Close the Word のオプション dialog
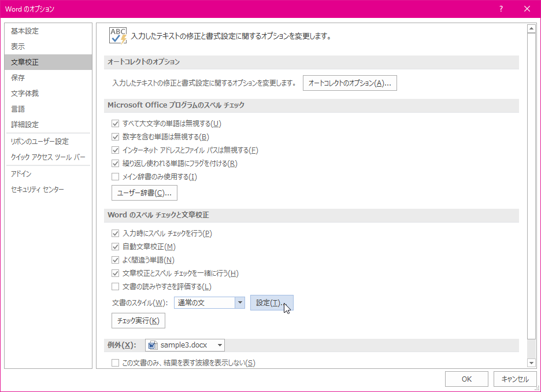541x392 pixels. tap(527, 9)
